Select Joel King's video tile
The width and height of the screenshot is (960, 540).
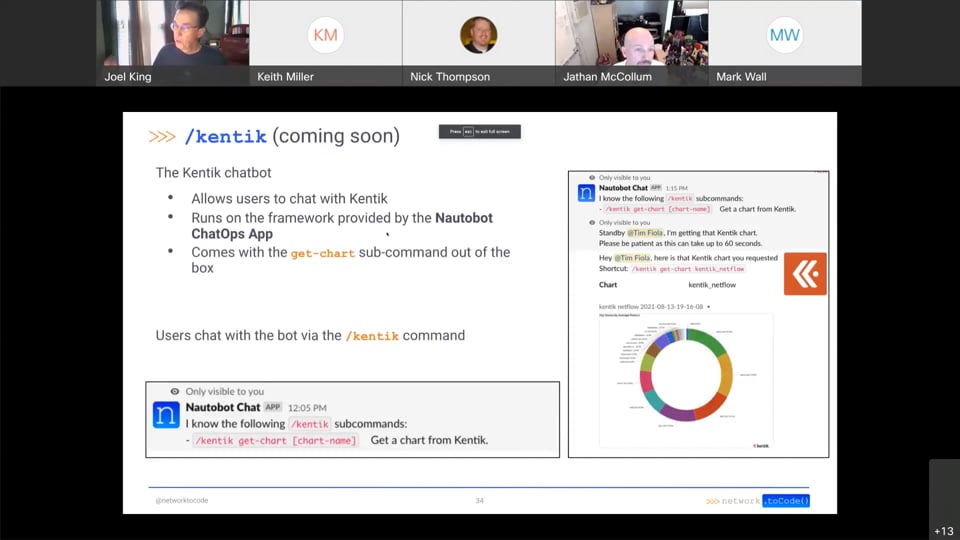pos(173,43)
